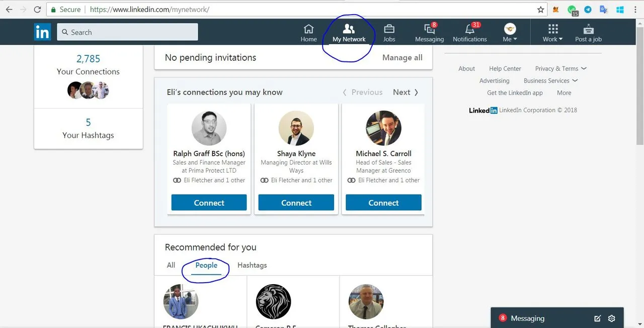
Task: Click the lion logo profile photo
Action: (273, 301)
